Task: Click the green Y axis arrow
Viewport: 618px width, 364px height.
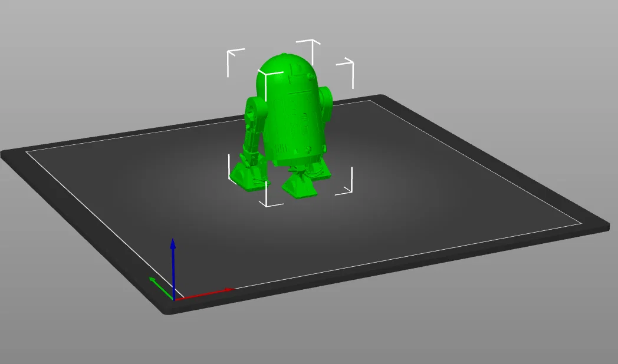Action: point(161,288)
